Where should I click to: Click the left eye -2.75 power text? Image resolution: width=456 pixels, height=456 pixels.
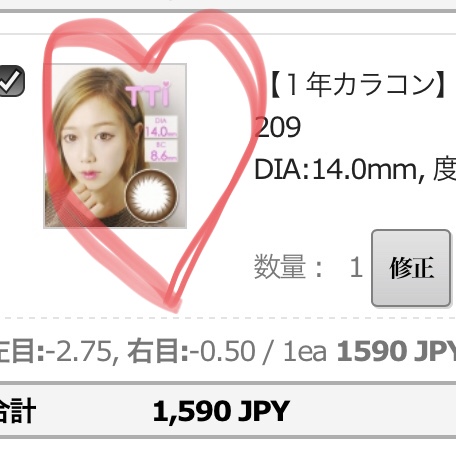point(57,351)
